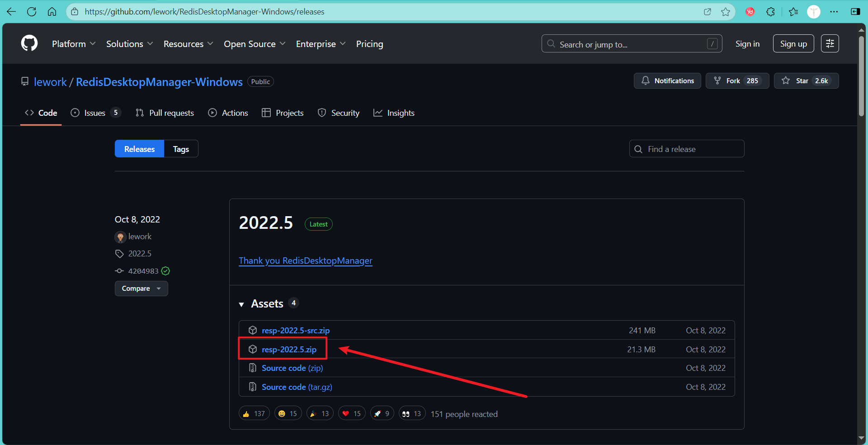Go back with the browser back arrow

coord(11,12)
